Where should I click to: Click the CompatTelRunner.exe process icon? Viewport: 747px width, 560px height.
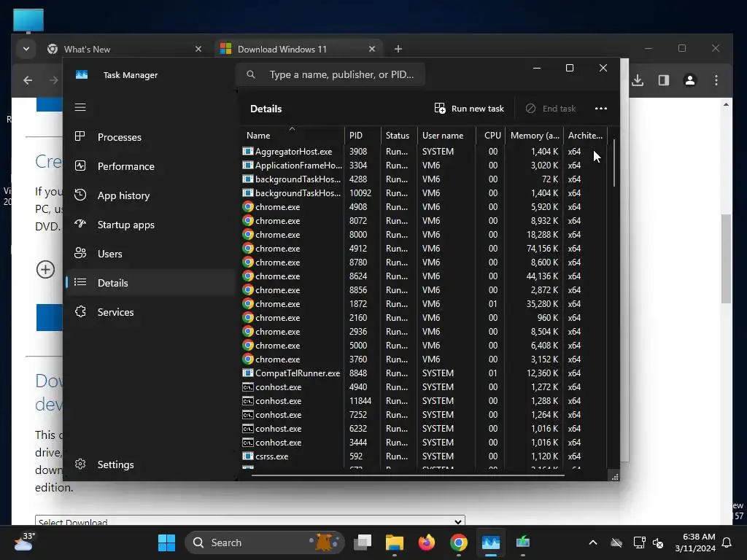tap(248, 373)
